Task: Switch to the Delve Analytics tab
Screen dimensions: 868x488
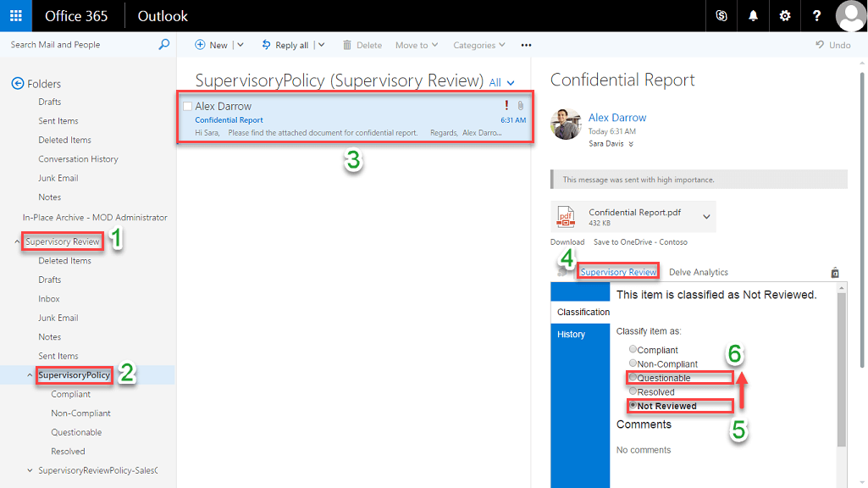Action: (x=698, y=272)
